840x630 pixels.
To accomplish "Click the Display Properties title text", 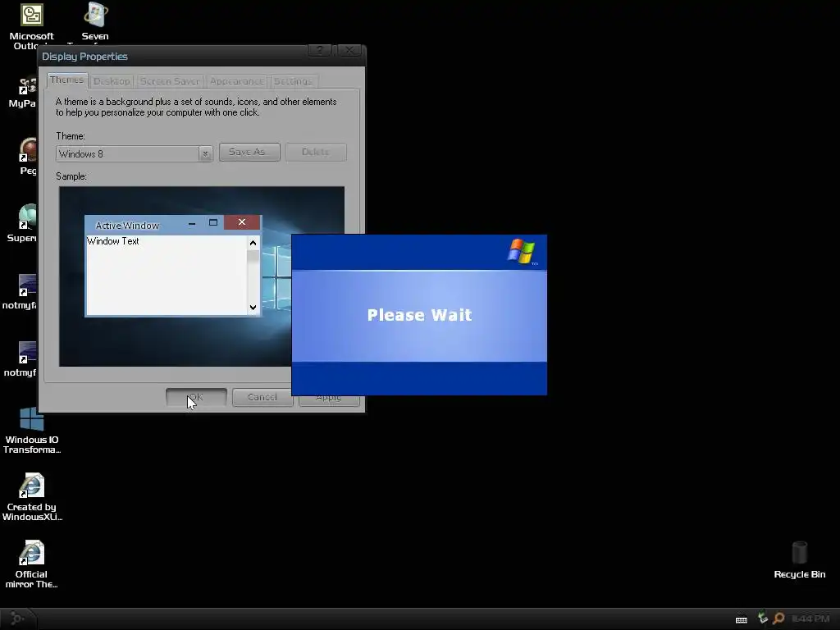I will 84,57.
